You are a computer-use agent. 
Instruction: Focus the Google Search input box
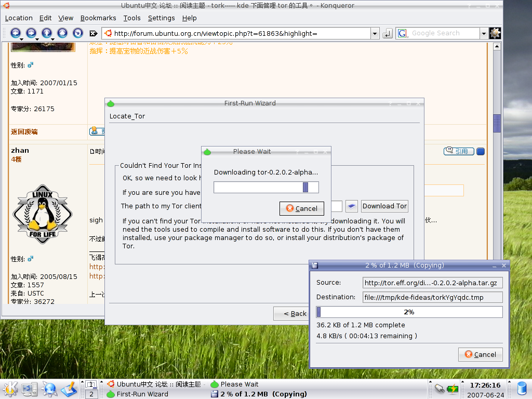point(444,33)
